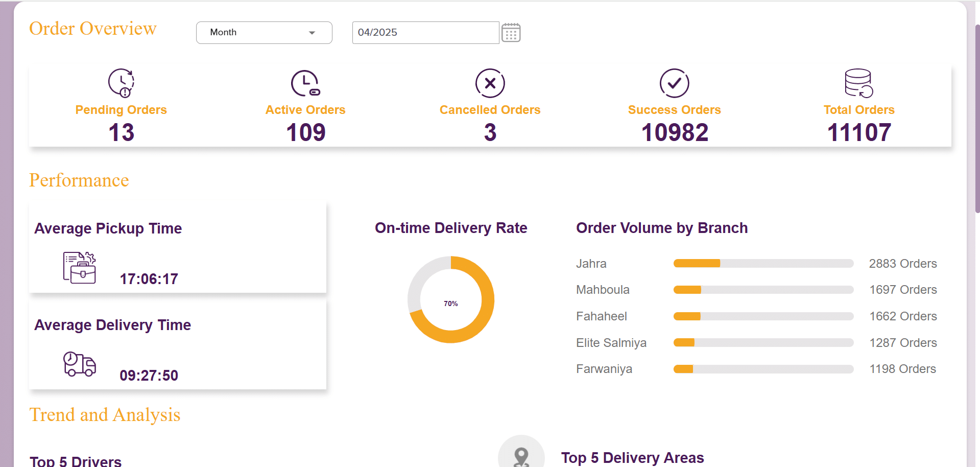980x467 pixels.
Task: Click the Average Pickup Time briefcase icon
Action: [x=79, y=268]
